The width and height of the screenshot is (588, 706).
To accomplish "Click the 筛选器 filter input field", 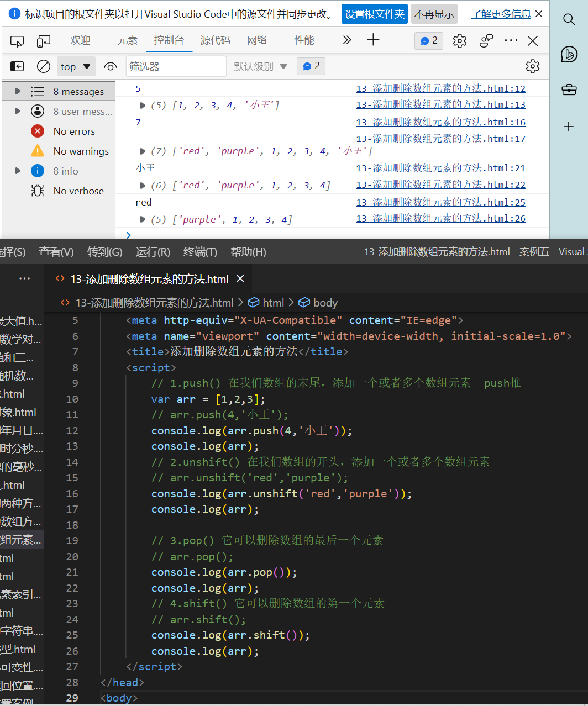I will click(x=176, y=66).
